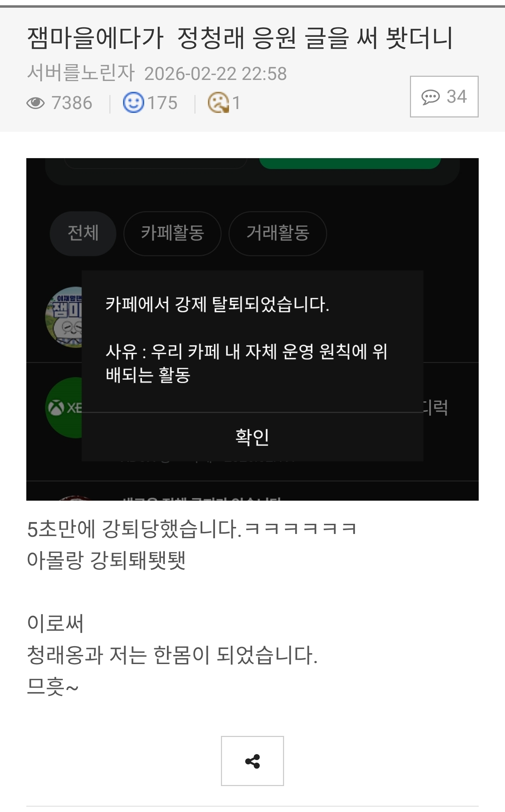Tap the eye view count icon
This screenshot has width=505, height=812.
36,103
